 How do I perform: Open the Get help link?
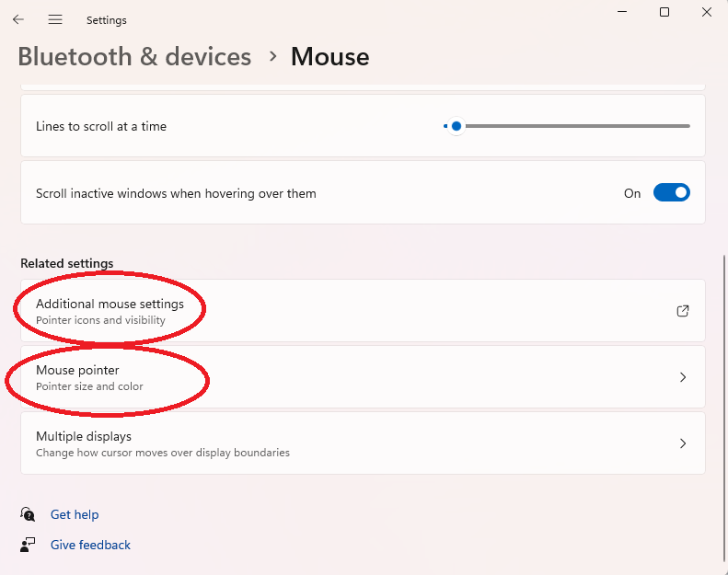coord(75,514)
